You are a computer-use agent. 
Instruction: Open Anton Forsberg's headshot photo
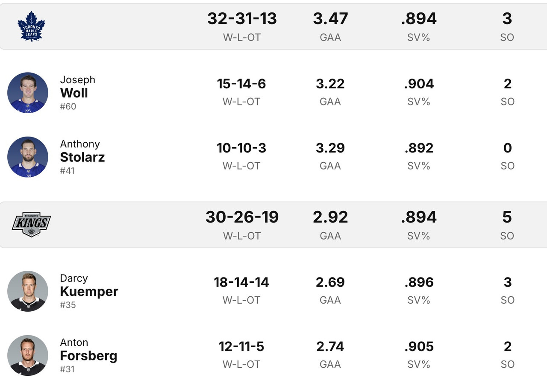click(x=28, y=355)
